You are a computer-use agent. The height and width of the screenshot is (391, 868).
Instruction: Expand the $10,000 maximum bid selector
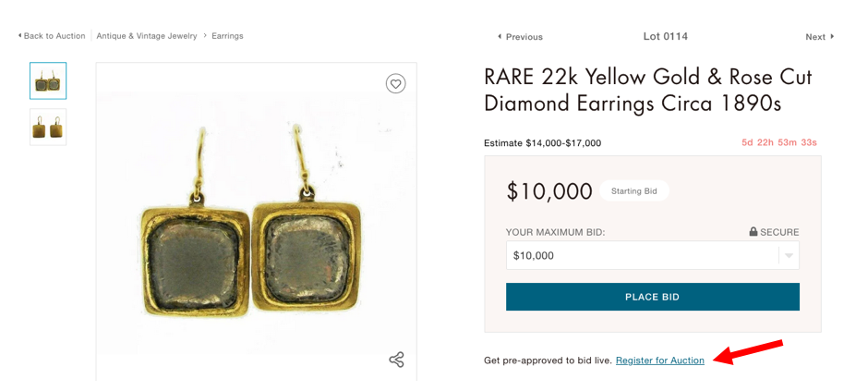(x=652, y=256)
